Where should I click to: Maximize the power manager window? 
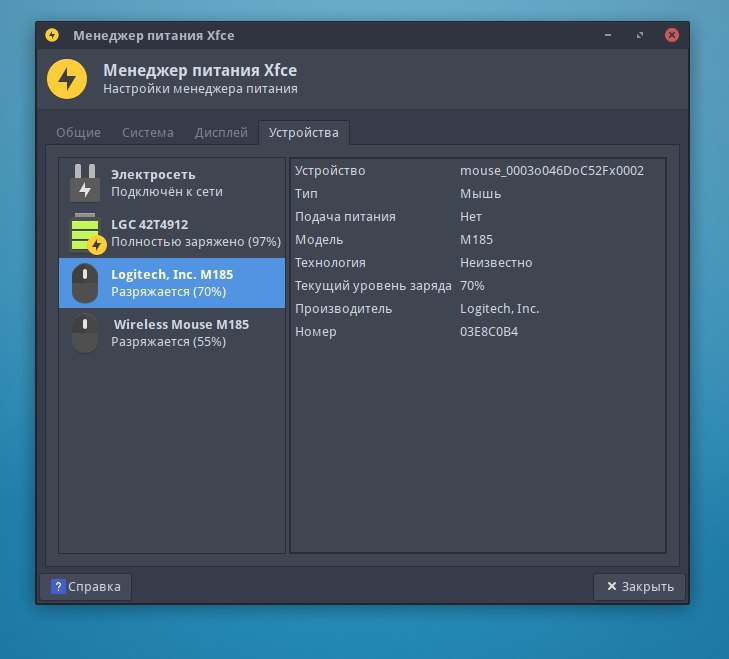click(640, 35)
